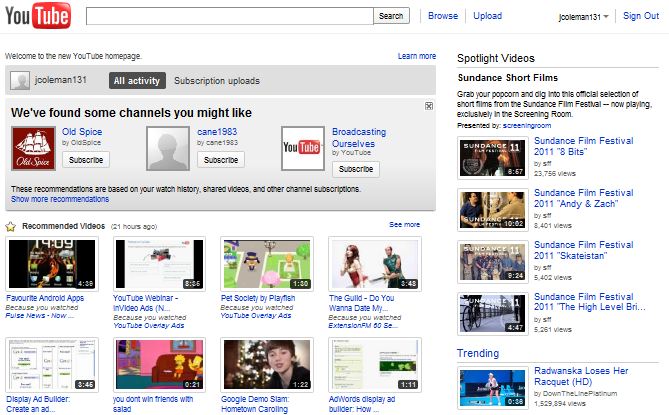Click Pulse News because-you-watched link
Image resolution: width=669 pixels, height=415 pixels.
tap(40, 316)
